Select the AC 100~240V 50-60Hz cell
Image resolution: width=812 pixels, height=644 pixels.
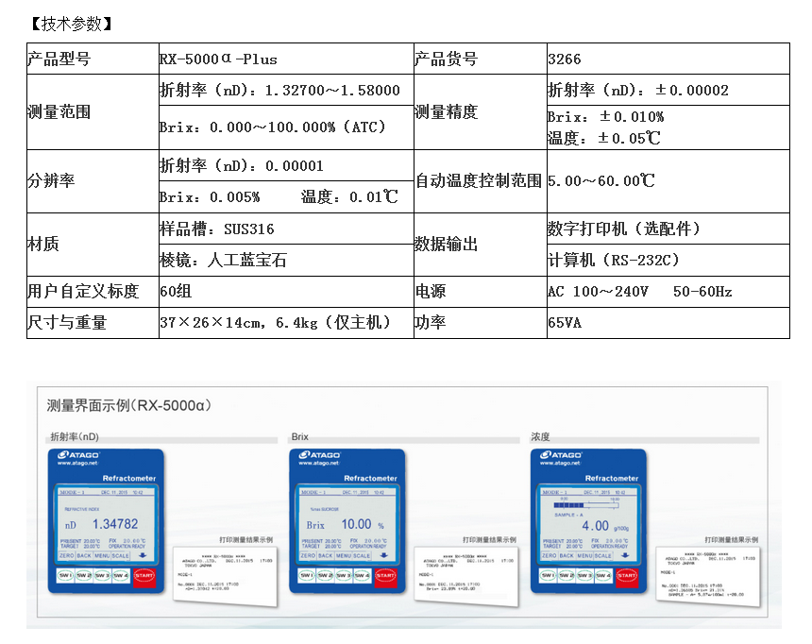point(668,292)
